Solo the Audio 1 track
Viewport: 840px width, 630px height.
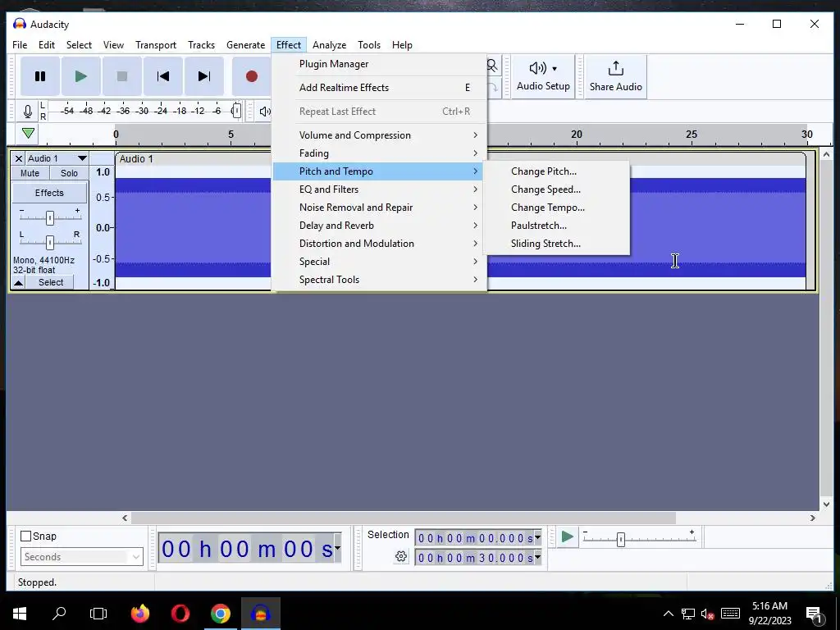pyautogui.click(x=69, y=173)
